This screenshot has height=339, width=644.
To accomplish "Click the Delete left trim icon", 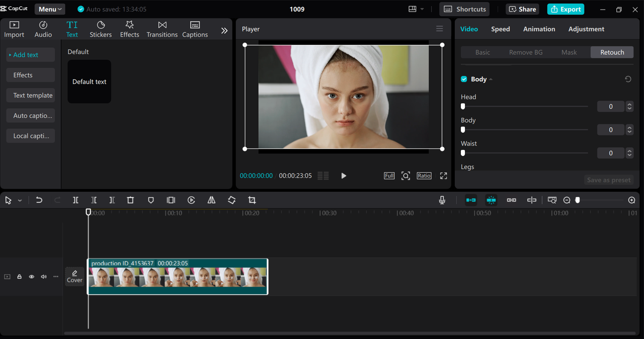I will 94,200.
